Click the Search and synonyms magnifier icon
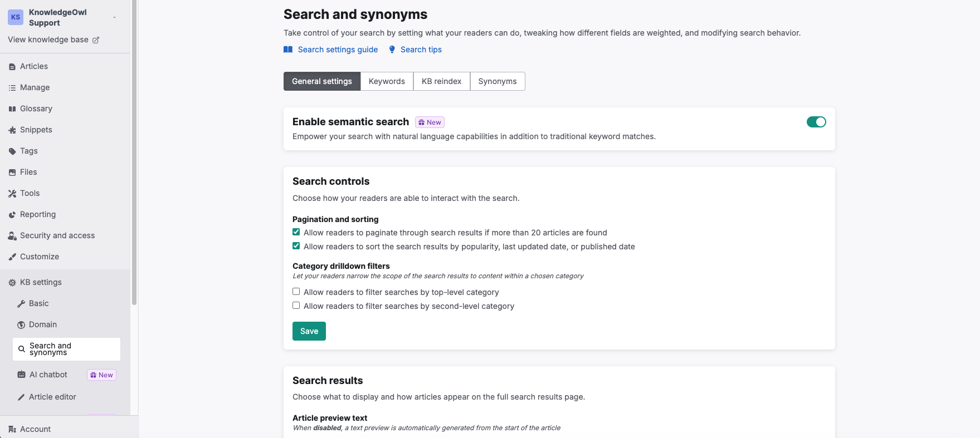 point(22,350)
